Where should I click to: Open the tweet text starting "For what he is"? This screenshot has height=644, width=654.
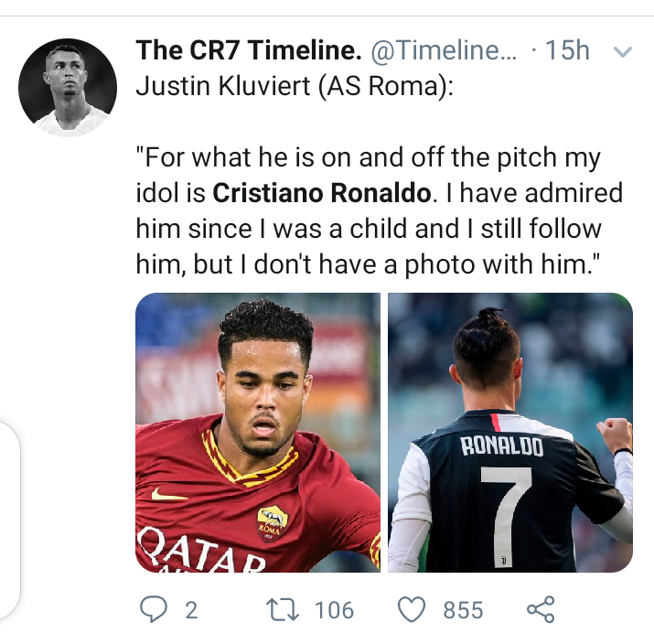click(380, 211)
